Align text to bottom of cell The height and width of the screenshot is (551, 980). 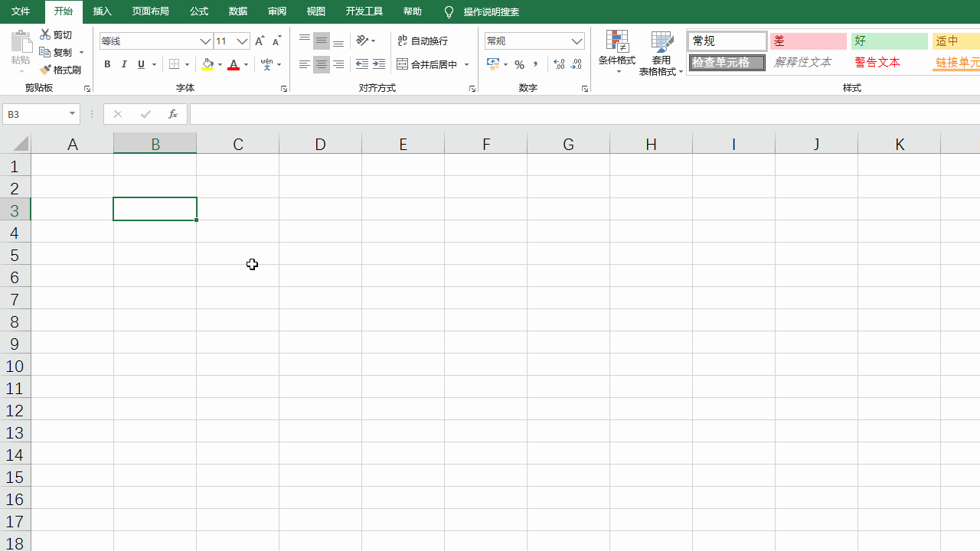(338, 41)
